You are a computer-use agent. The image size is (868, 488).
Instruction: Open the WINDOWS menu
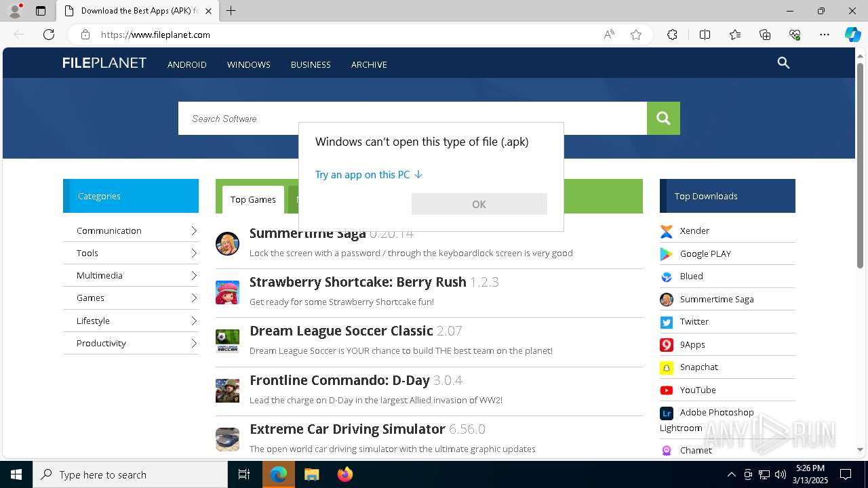(249, 64)
